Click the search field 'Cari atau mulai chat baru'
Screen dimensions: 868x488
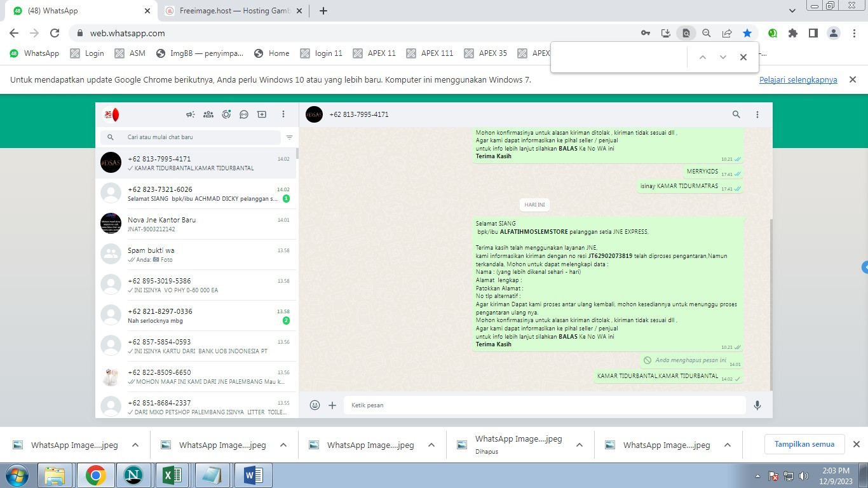tap(191, 137)
